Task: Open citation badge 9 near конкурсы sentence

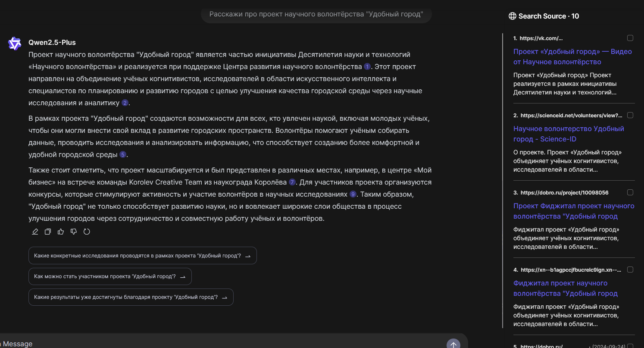Action: pyautogui.click(x=352, y=194)
